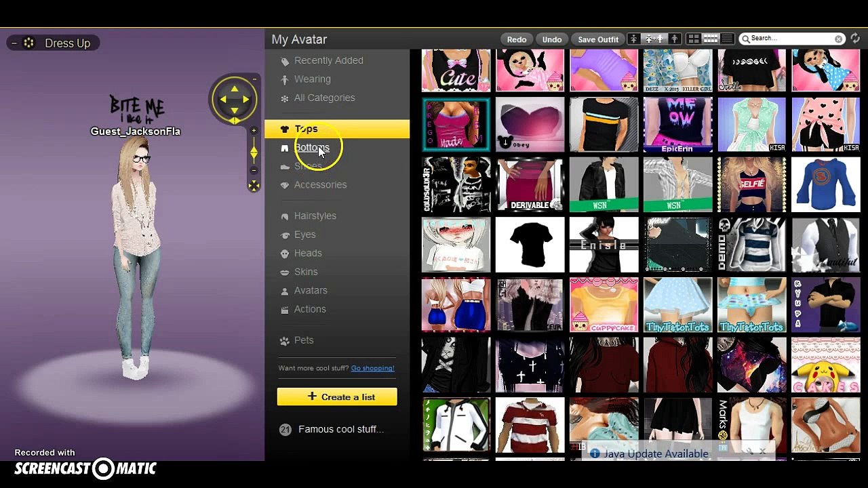Select the MEOW top by EpicErin
This screenshot has height=488, width=868.
point(677,125)
